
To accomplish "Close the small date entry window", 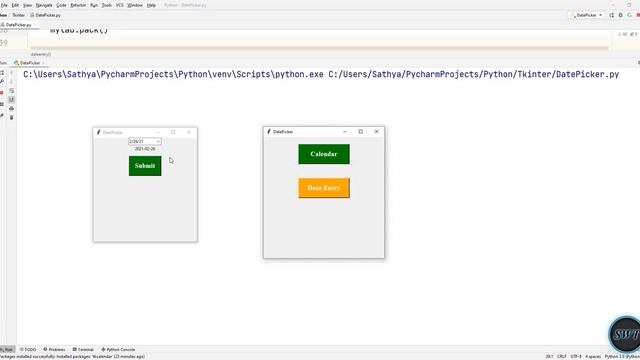I will pyautogui.click(x=189, y=132).
